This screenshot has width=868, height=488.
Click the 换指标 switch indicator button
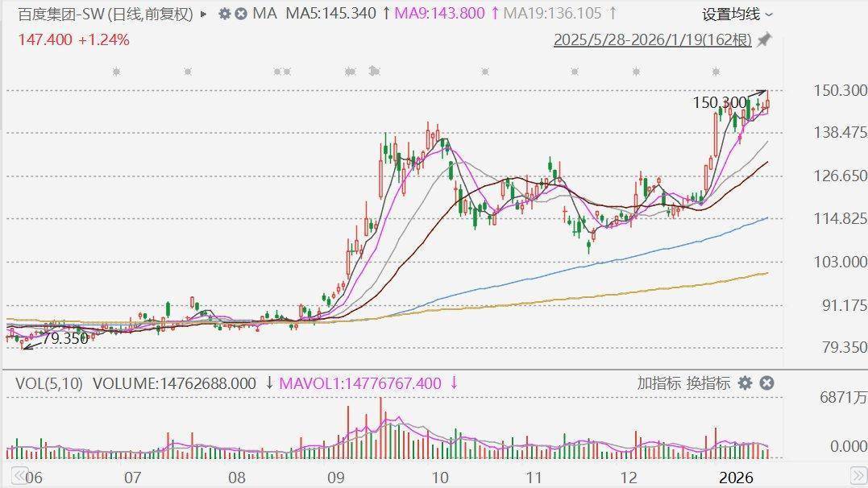[708, 383]
